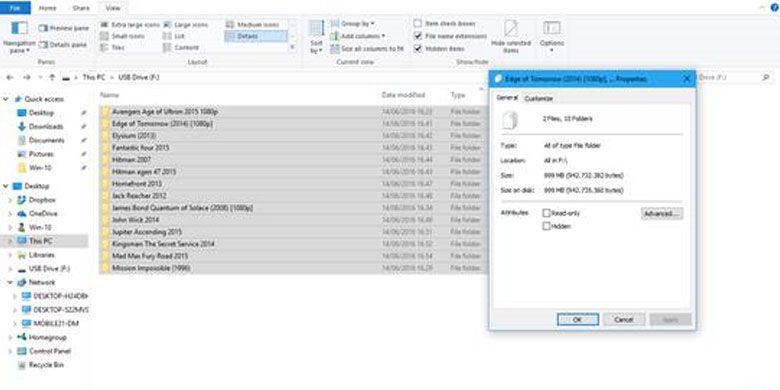Viewport: 780px width, 390px height.
Task: Close the Properties dialog
Action: (x=686, y=79)
